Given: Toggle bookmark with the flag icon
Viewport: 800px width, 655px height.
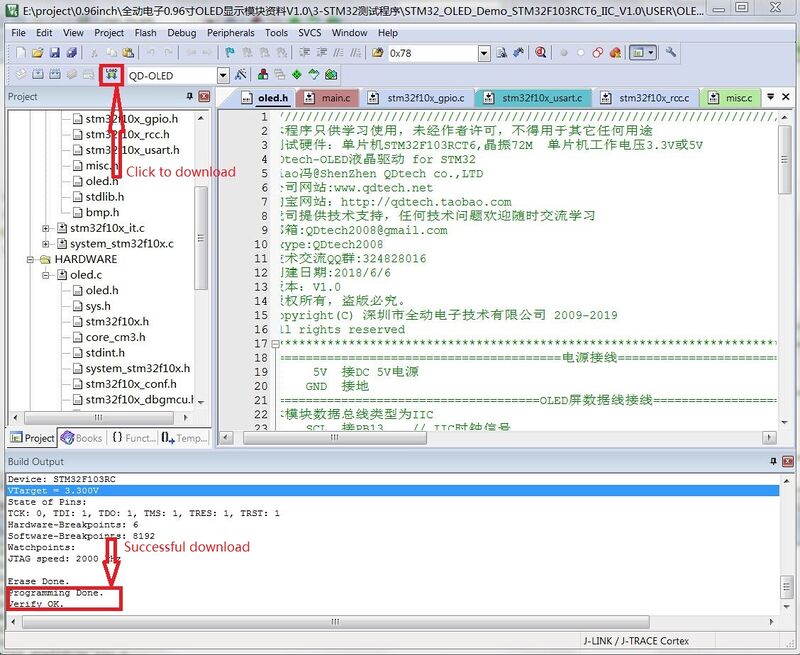Looking at the screenshot, I should [x=229, y=53].
